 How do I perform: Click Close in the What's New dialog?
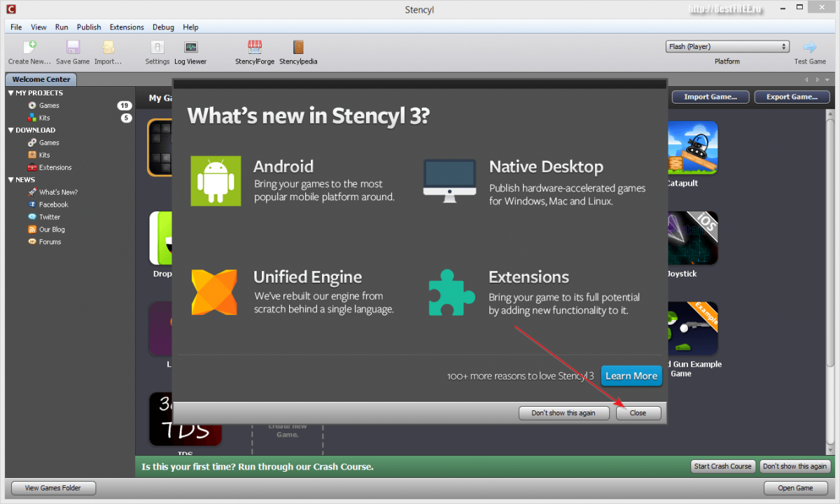(638, 413)
